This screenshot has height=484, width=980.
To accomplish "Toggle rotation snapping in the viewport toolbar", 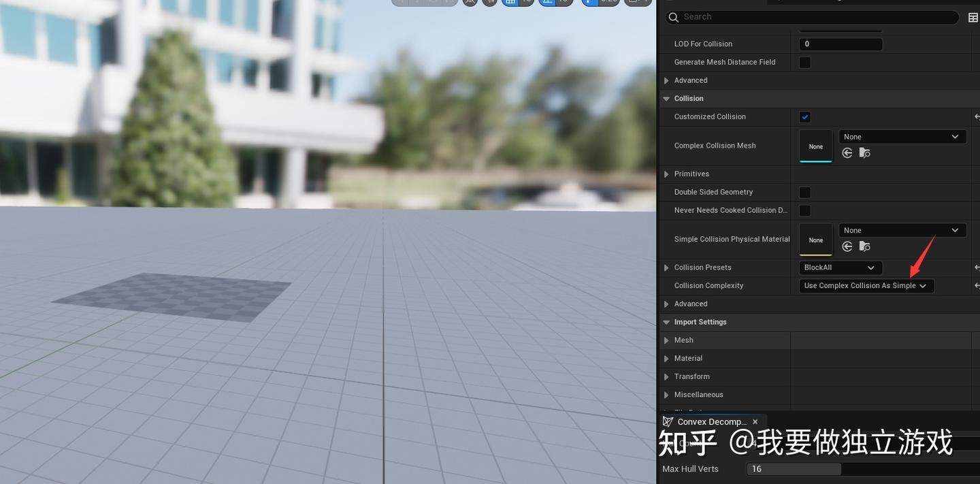I will coord(548,1).
